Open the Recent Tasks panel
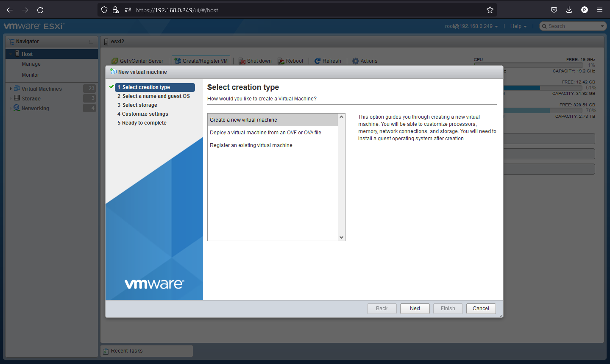Screen dimensions: 610x364 147,351
